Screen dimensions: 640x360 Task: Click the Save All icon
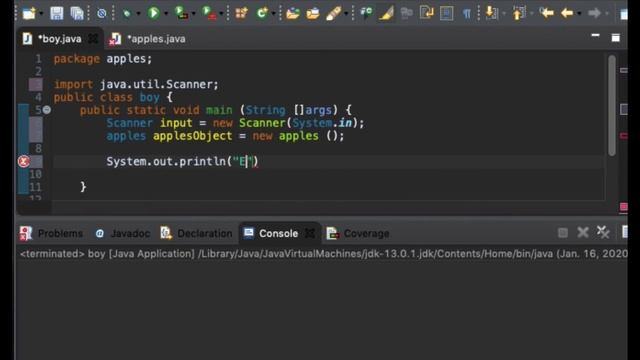coord(77,13)
